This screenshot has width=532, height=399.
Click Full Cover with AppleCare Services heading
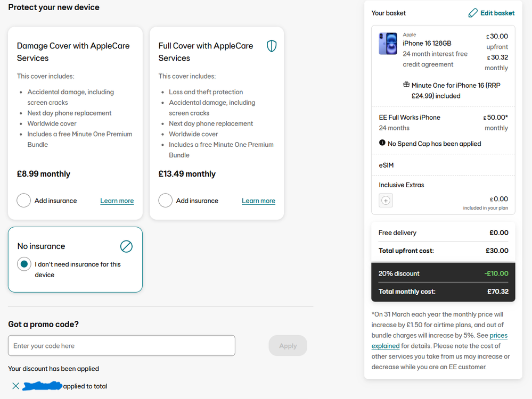click(x=206, y=52)
